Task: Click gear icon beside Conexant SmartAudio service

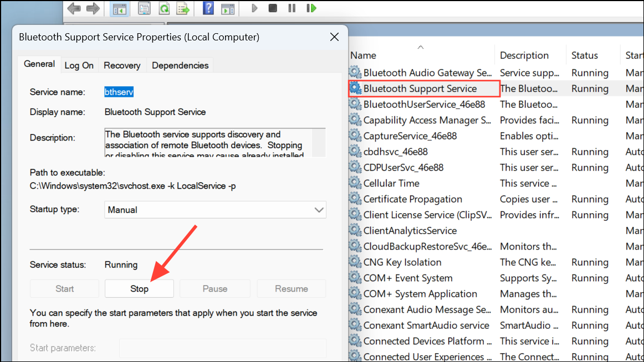Action: 355,325
